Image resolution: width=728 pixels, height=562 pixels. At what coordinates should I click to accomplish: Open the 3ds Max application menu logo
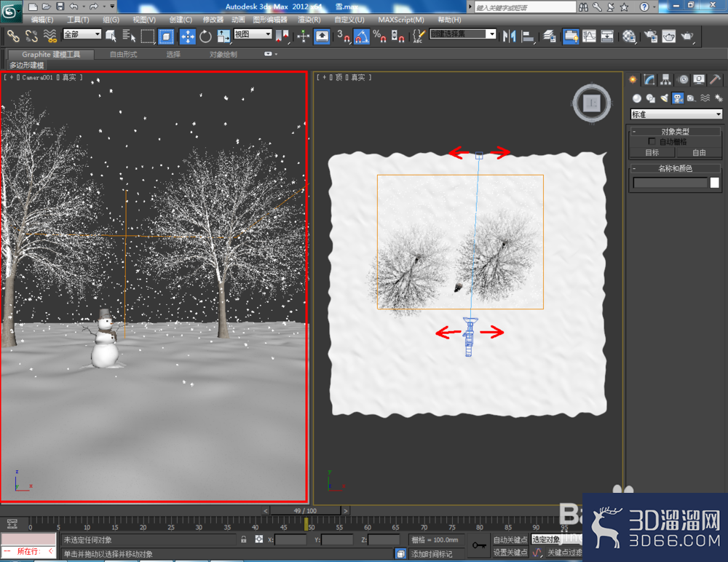point(10,11)
